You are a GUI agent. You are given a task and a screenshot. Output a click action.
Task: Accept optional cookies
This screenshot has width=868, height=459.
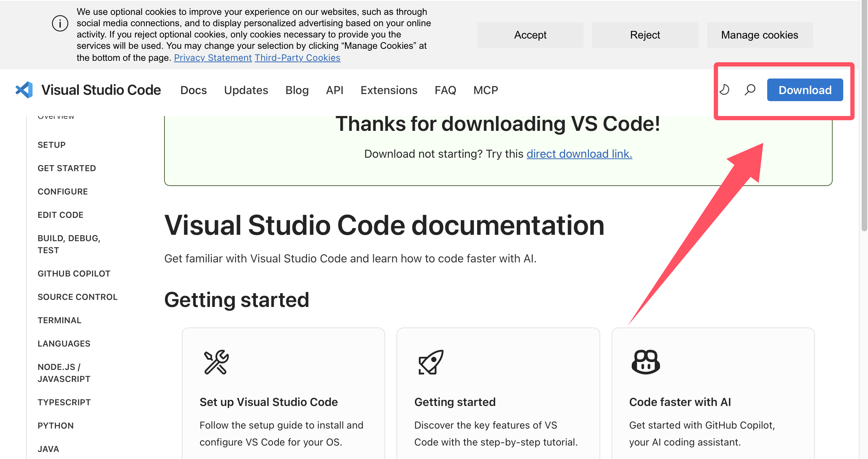(530, 35)
